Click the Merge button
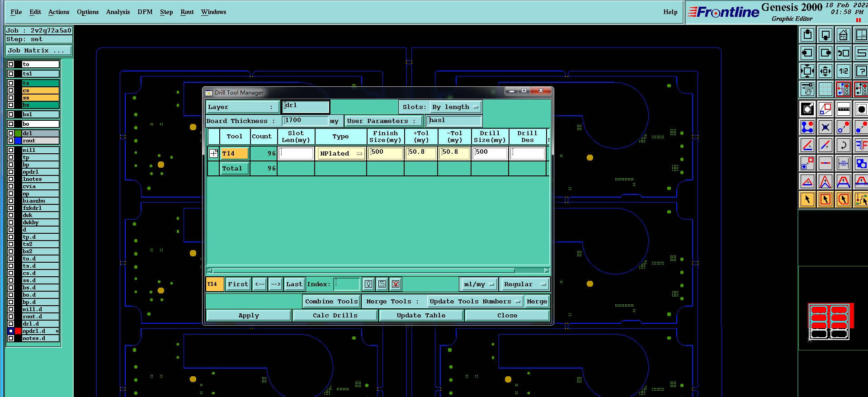This screenshot has height=397, width=868. [537, 302]
